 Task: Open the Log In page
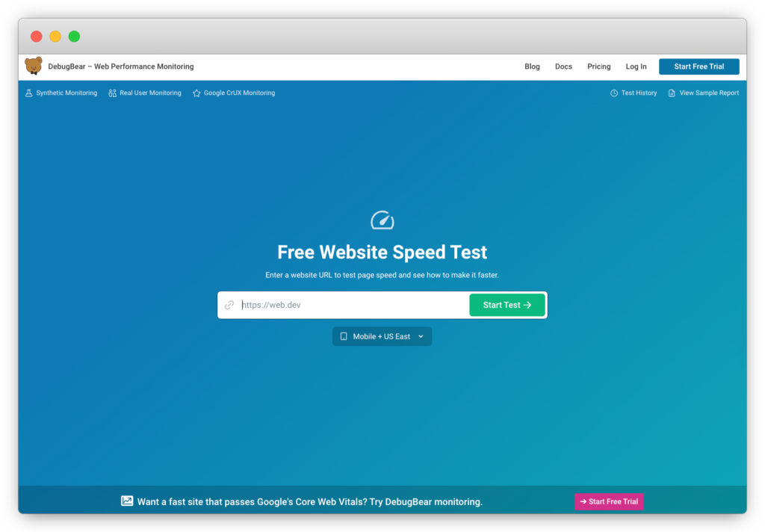click(637, 66)
